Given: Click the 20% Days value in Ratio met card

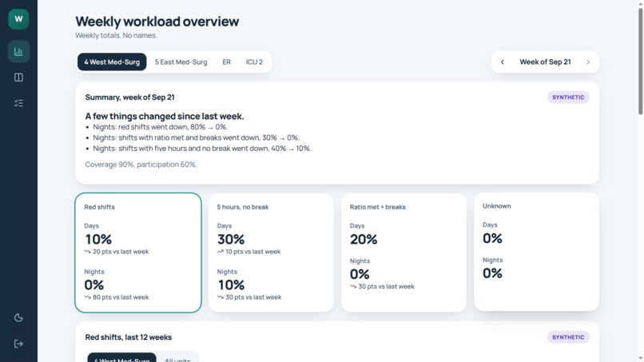Looking at the screenshot, I should click(364, 239).
